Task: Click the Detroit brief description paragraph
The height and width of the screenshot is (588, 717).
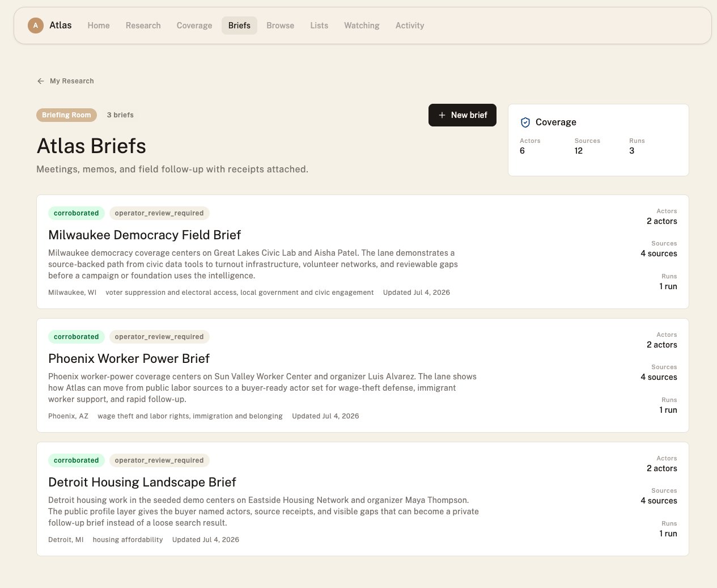Action: [264, 511]
